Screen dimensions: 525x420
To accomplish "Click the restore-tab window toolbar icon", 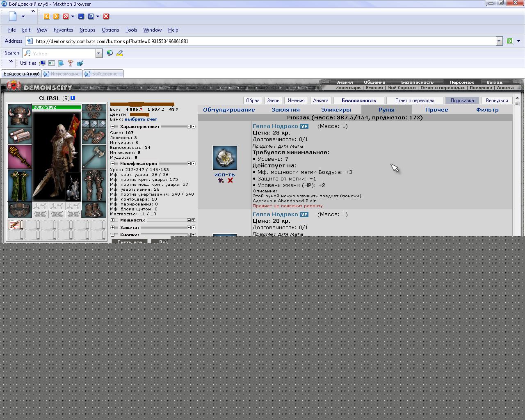I will (91, 16).
